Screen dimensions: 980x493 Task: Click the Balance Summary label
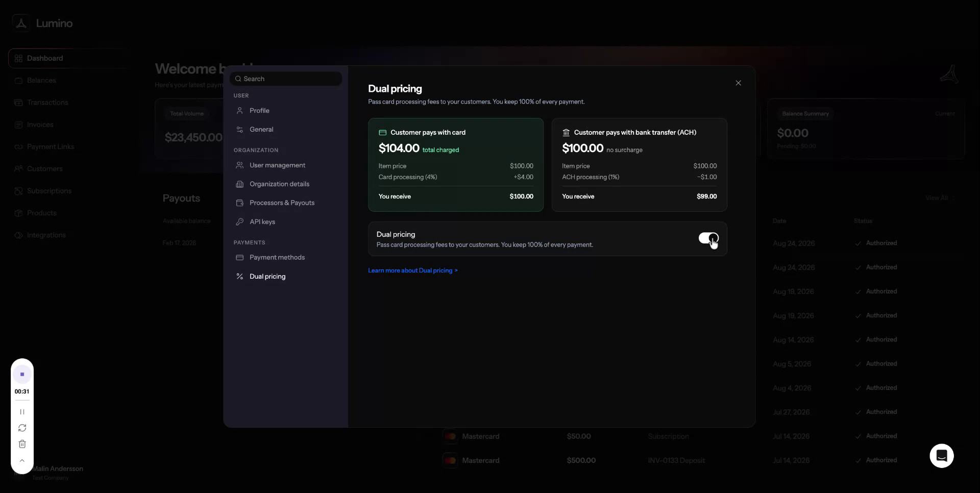click(x=805, y=114)
